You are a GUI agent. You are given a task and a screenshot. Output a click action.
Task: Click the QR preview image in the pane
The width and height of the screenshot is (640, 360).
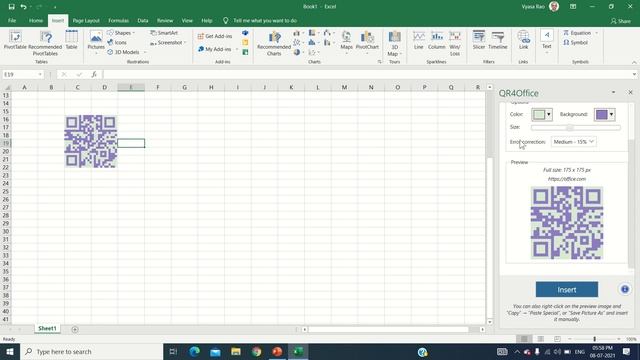(567, 223)
